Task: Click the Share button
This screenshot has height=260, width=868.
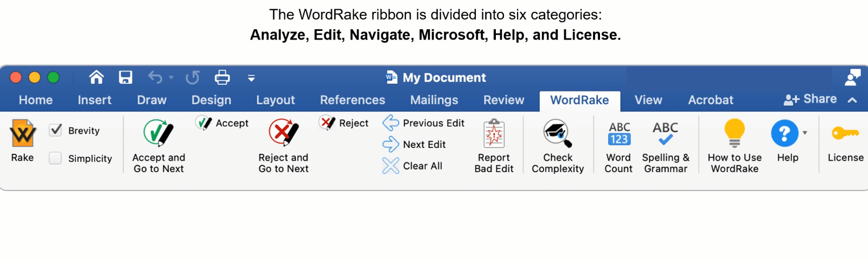Action: pos(810,99)
